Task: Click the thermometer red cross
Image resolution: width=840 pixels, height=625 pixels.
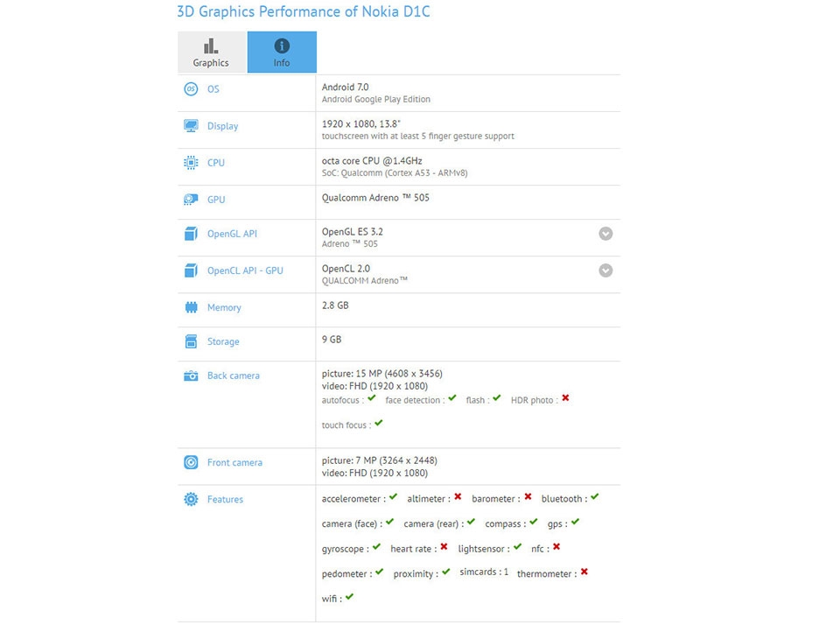Action: point(584,572)
